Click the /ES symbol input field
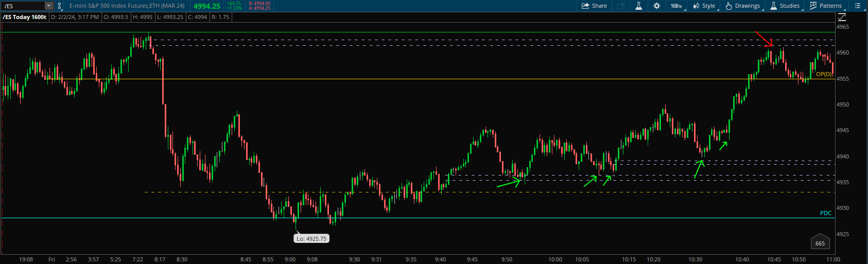 pyautogui.click(x=23, y=6)
